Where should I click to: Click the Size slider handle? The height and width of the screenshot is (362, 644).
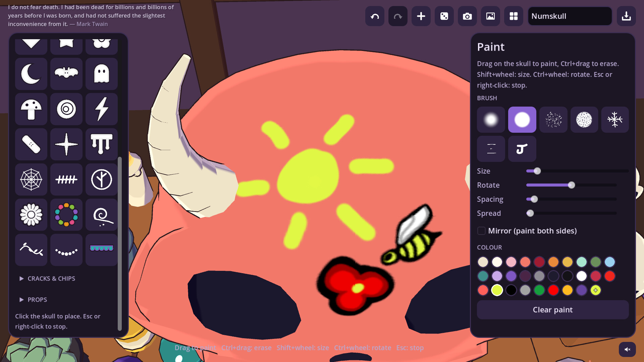537,171
